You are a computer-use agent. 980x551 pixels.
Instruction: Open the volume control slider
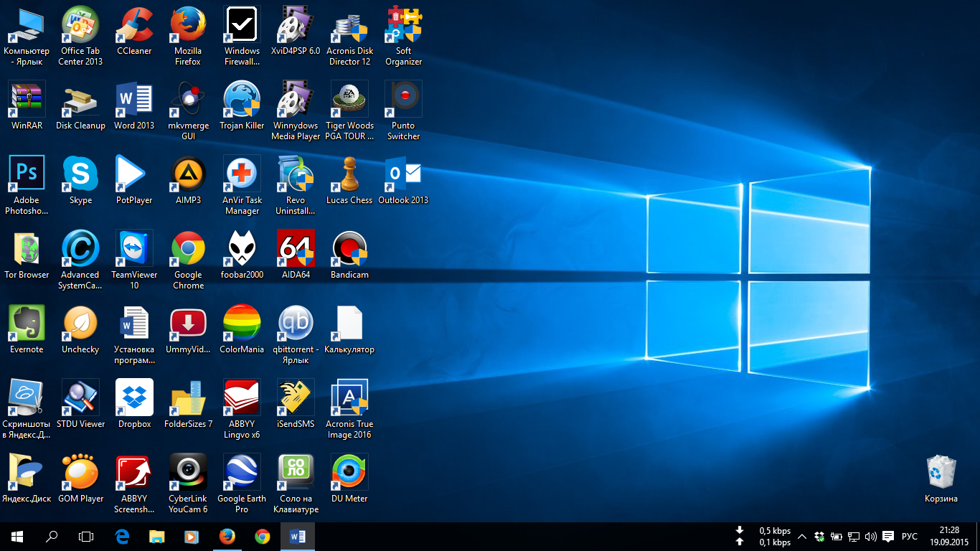pyautogui.click(x=871, y=536)
